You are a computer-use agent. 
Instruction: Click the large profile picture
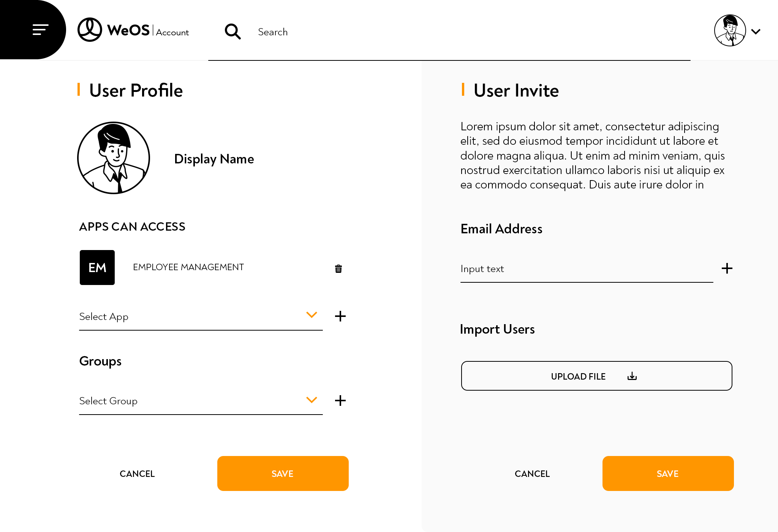pyautogui.click(x=114, y=158)
